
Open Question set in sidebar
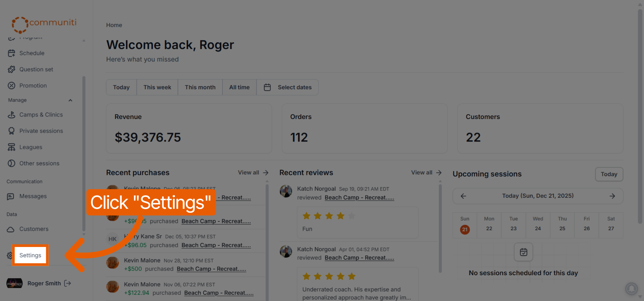36,69
